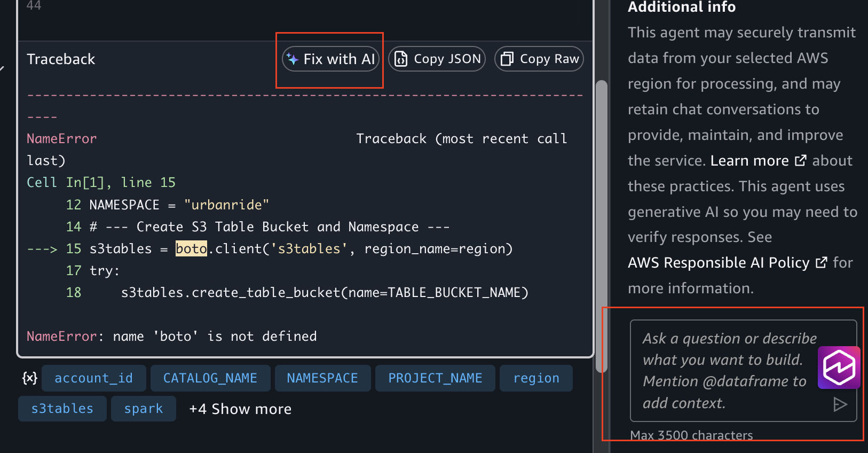Click the highlighted 'boto' in traceback
Screen dimensions: 868x453
point(191,248)
